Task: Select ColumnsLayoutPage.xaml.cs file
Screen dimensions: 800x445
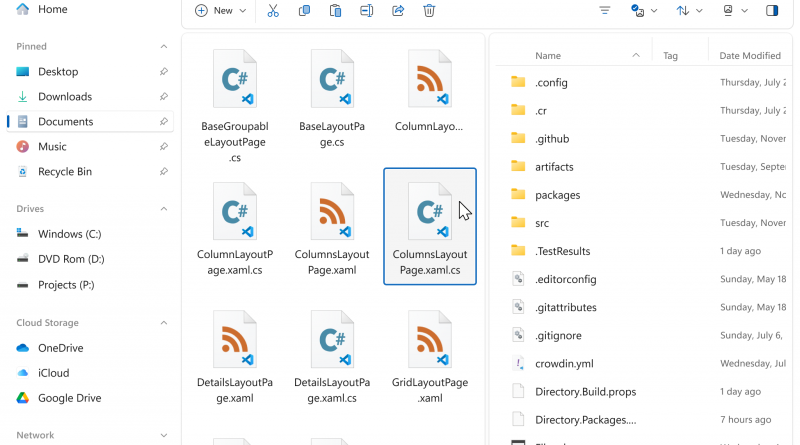Action: [430, 226]
